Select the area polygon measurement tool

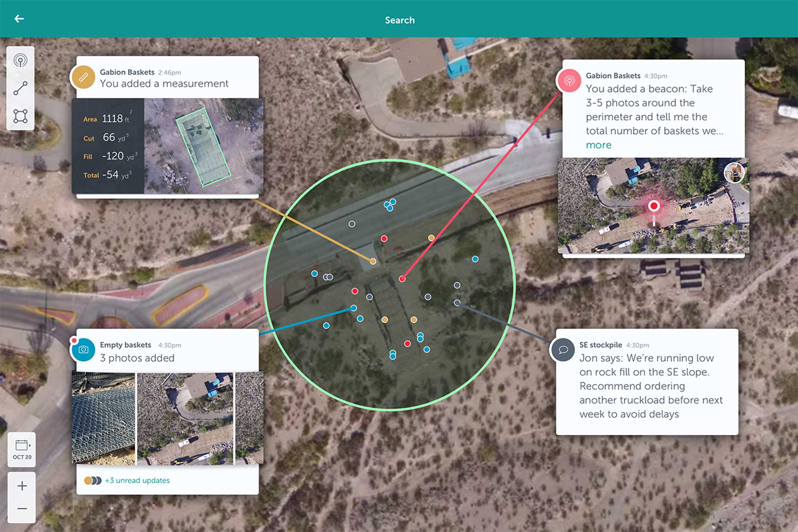point(20,116)
